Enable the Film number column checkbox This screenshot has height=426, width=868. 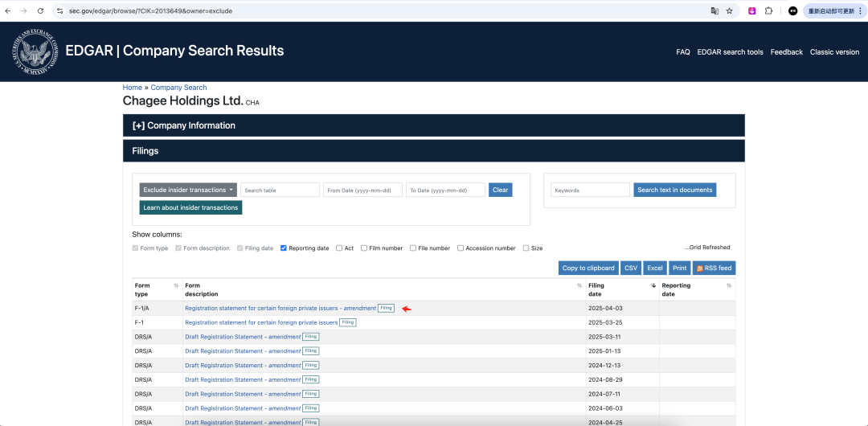pos(364,248)
